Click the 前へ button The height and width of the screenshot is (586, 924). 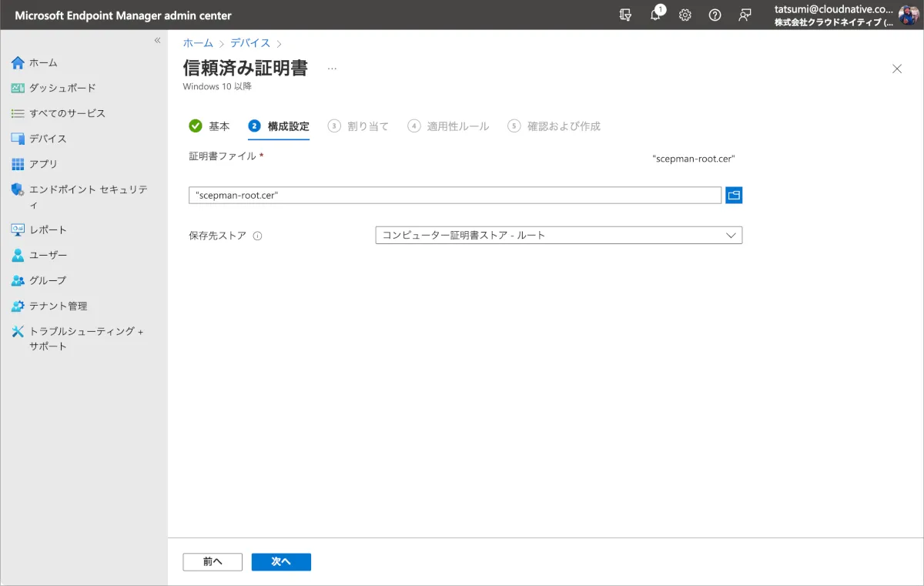(213, 562)
